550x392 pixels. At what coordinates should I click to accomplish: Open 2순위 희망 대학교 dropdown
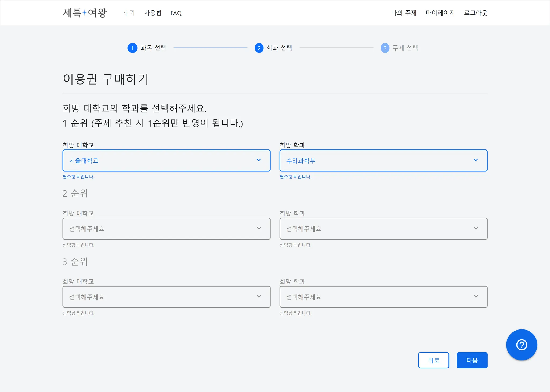[166, 229]
